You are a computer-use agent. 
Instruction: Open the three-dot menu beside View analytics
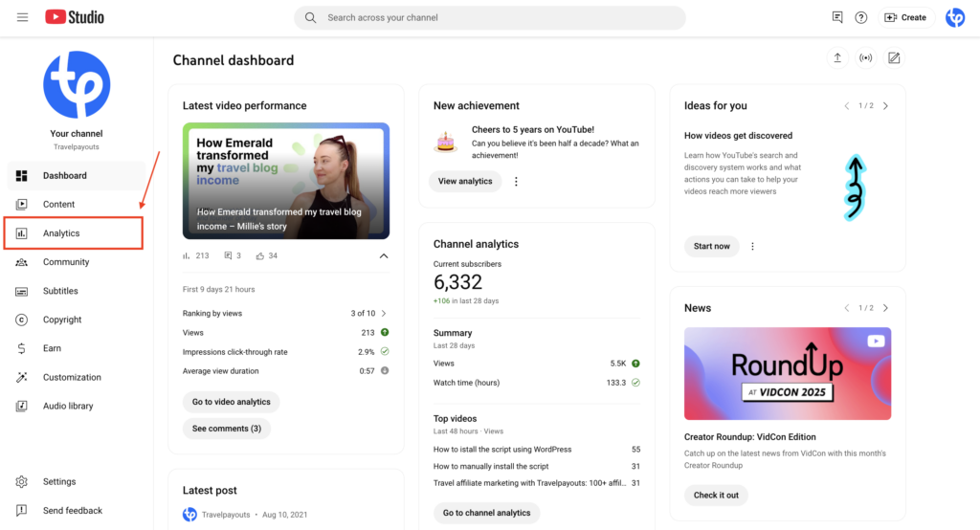tap(516, 182)
